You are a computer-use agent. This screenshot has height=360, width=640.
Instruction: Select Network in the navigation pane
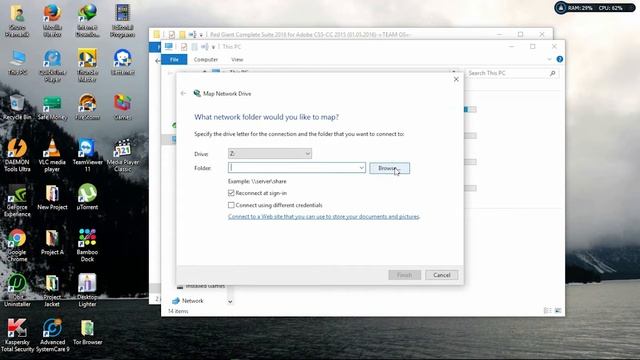(x=193, y=301)
